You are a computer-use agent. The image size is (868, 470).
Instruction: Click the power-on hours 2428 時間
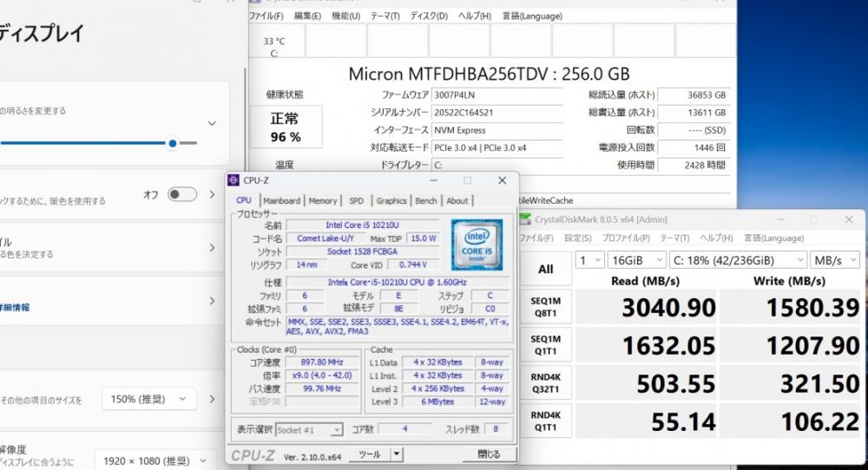point(694,166)
